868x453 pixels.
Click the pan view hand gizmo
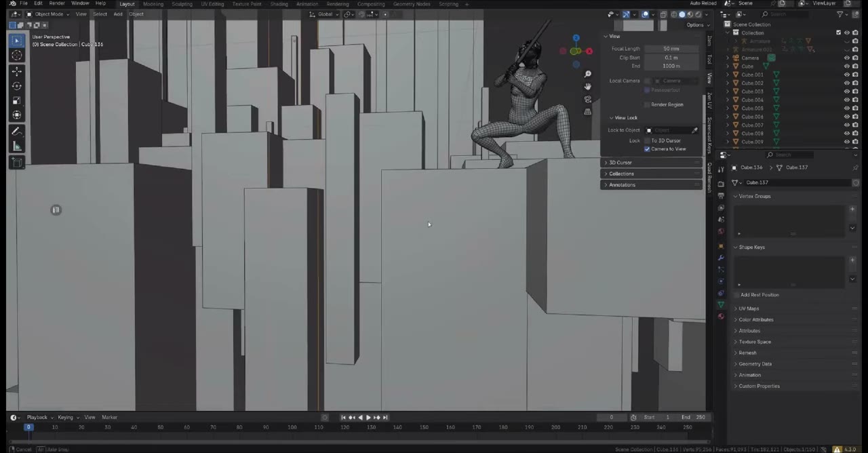pos(588,87)
